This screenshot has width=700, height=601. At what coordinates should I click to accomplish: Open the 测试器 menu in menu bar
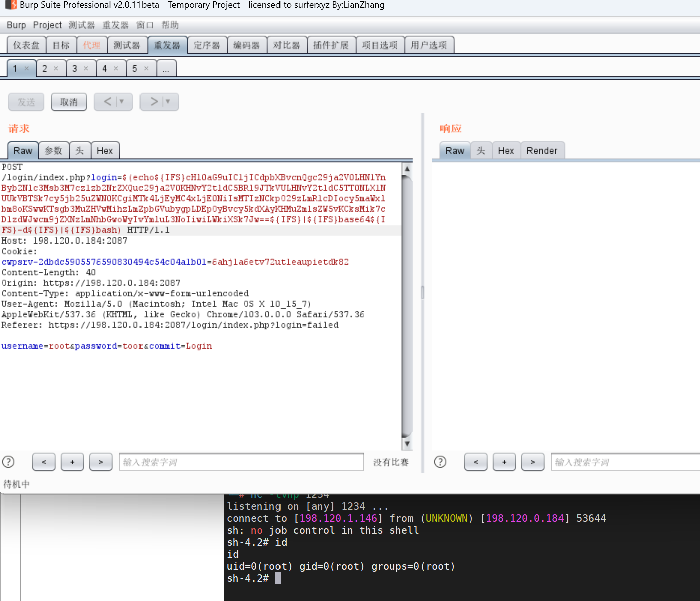82,25
